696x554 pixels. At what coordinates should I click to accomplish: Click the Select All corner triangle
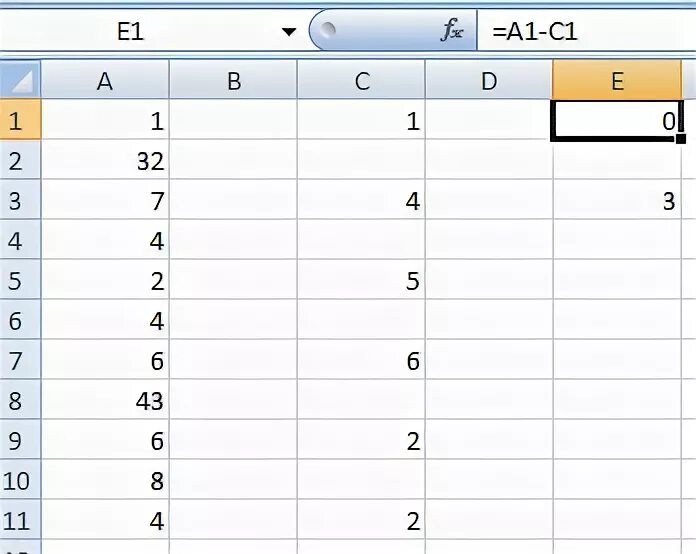click(x=20, y=80)
